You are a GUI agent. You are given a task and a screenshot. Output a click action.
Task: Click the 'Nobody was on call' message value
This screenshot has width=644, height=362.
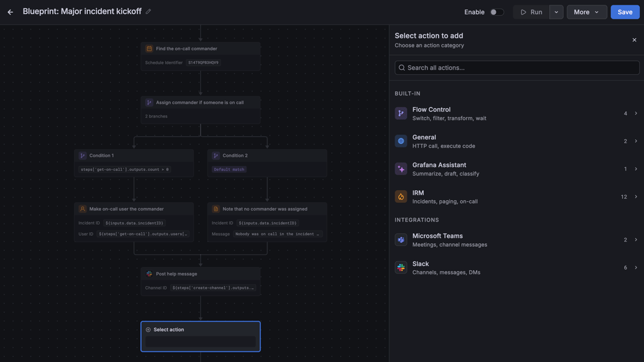[278, 234]
